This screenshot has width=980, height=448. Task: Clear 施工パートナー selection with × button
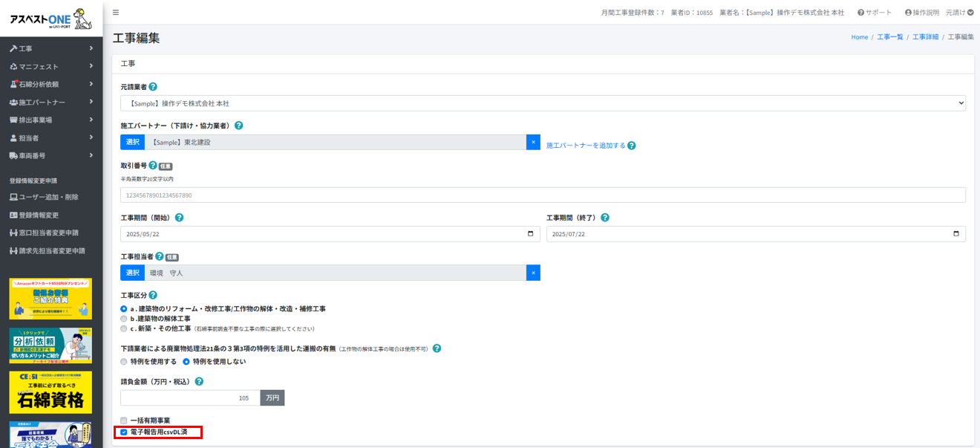point(533,142)
